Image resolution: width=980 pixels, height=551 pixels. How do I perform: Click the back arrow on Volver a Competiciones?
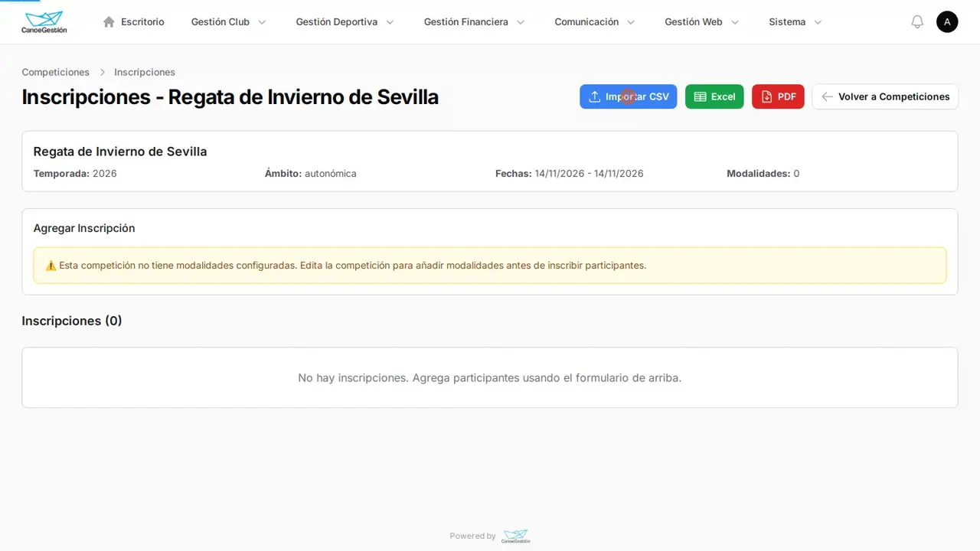point(827,97)
